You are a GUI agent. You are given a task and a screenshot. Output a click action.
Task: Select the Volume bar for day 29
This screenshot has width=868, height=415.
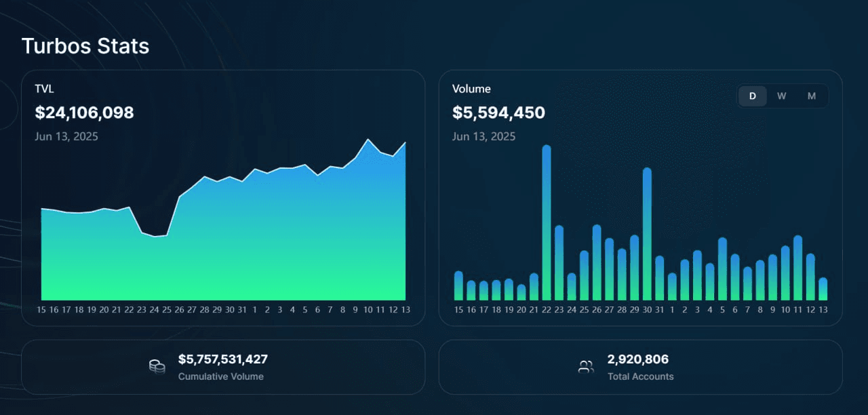click(x=635, y=268)
